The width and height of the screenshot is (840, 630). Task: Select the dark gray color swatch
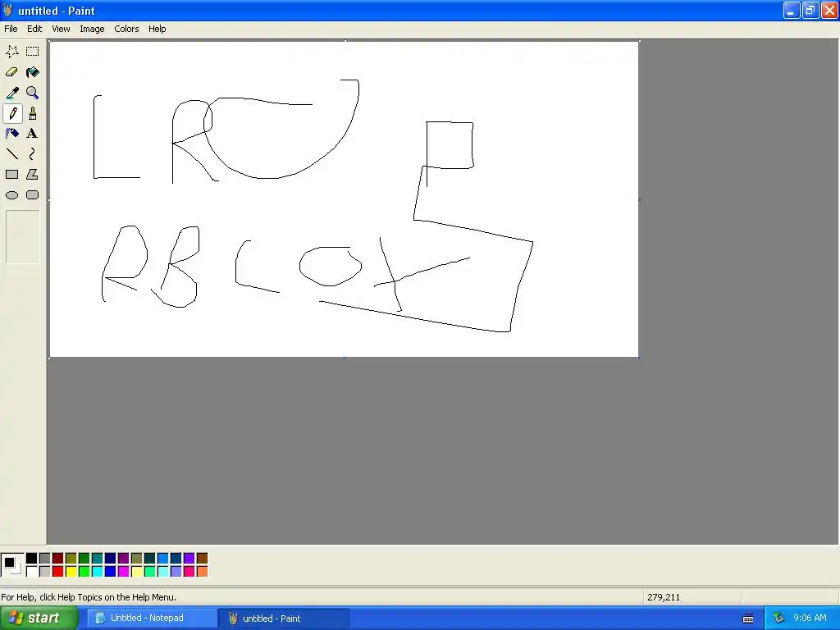pyautogui.click(x=44, y=559)
